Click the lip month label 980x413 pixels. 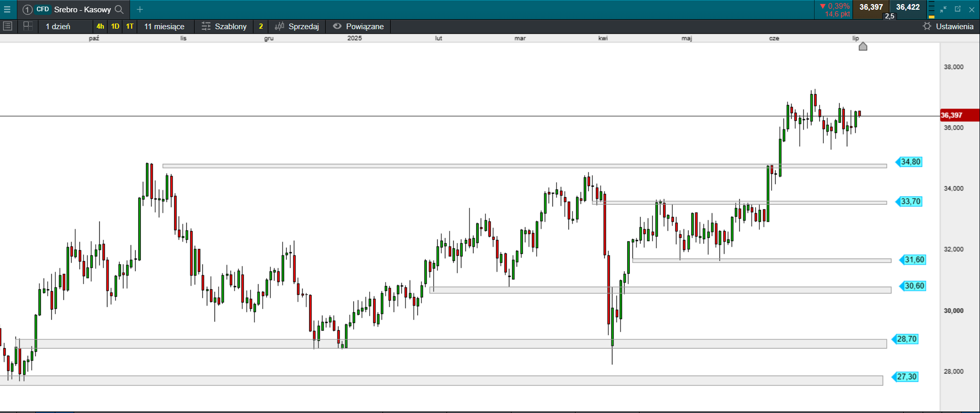(x=856, y=38)
